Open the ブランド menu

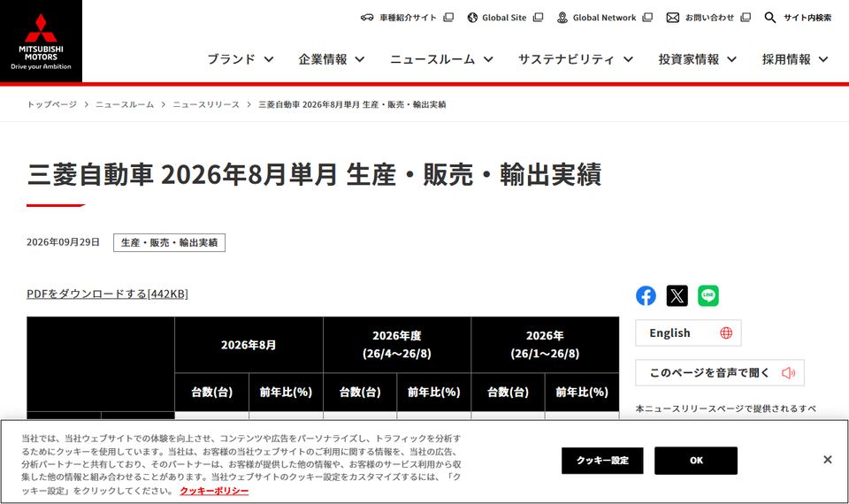(231, 59)
